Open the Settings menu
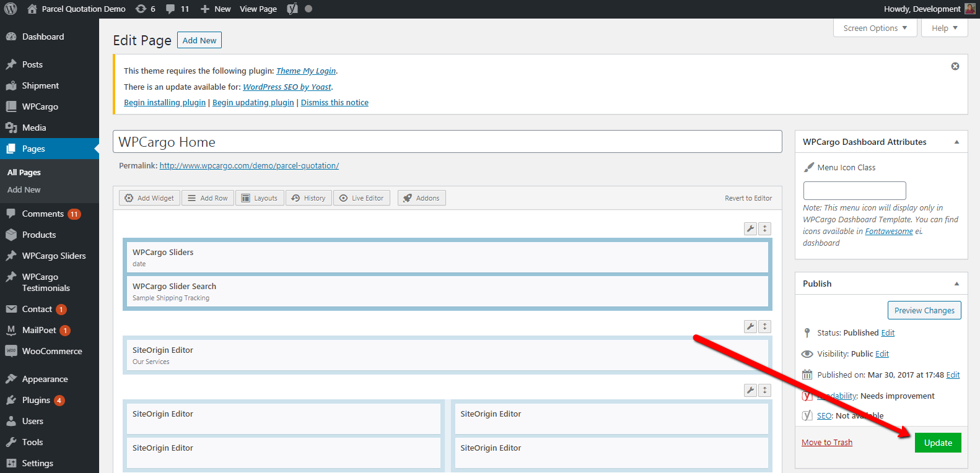 point(50,463)
